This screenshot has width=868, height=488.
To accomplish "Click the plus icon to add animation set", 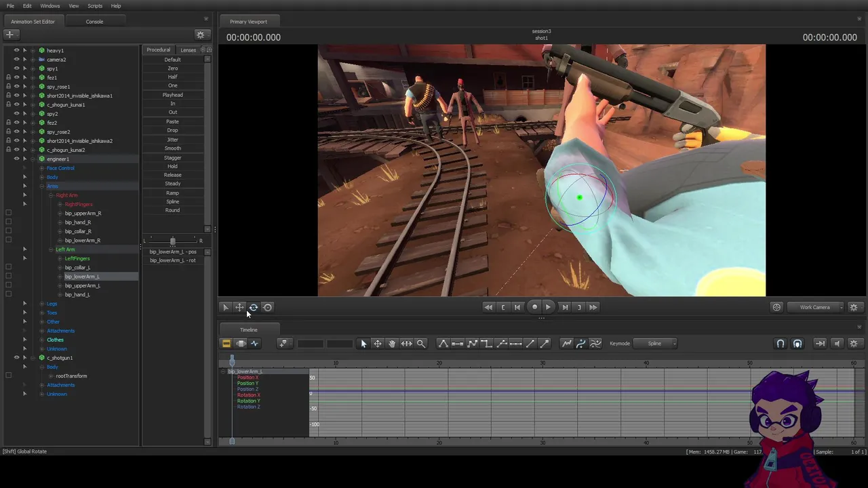I will (x=10, y=35).
